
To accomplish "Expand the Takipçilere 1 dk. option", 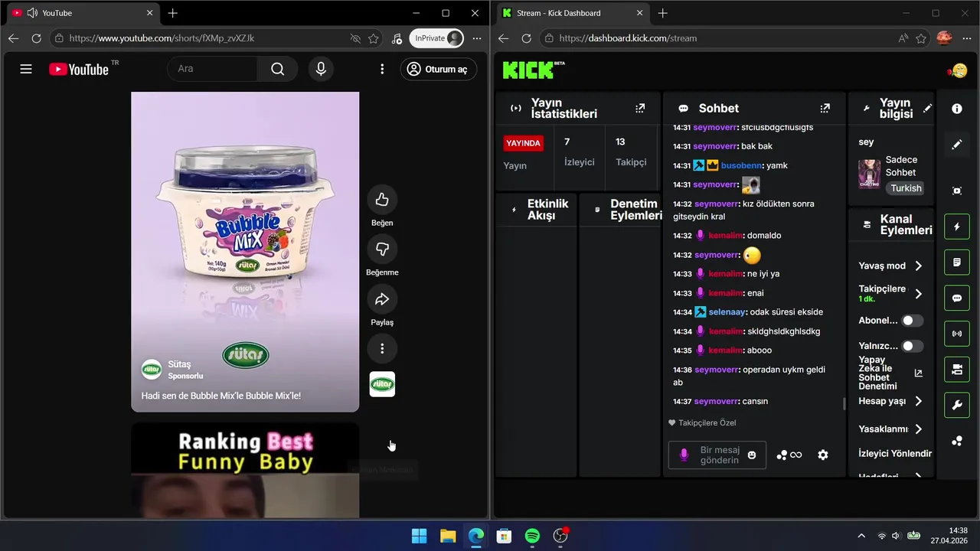I will coord(918,294).
